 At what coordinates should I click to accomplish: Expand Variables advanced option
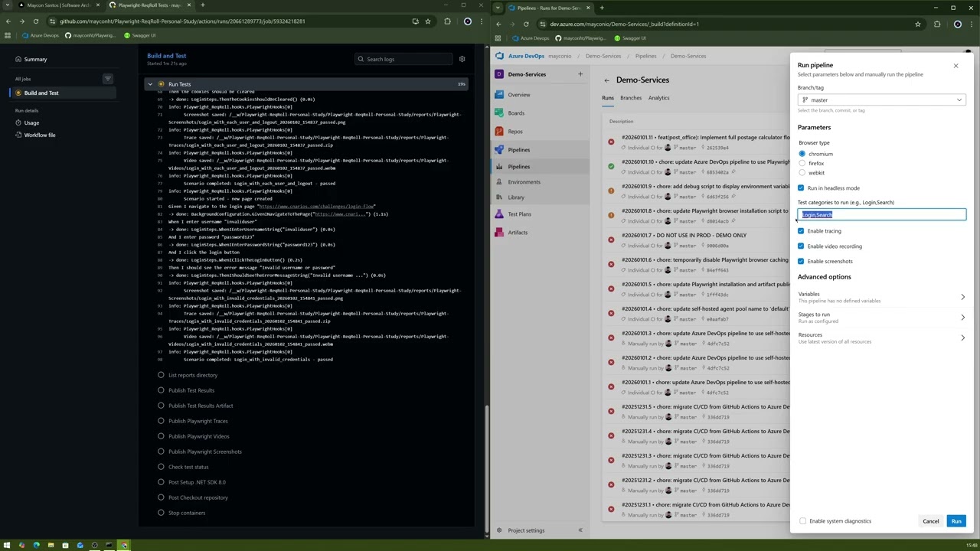881,297
